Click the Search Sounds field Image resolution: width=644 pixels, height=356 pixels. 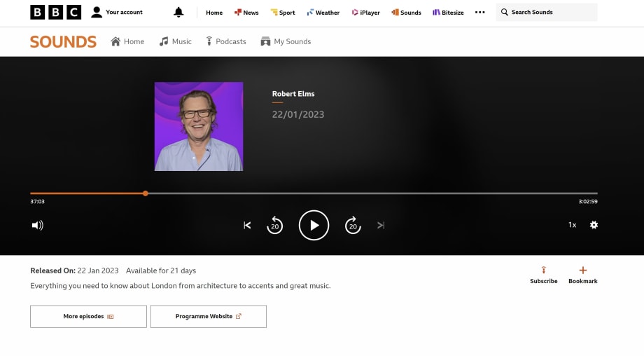(x=546, y=13)
